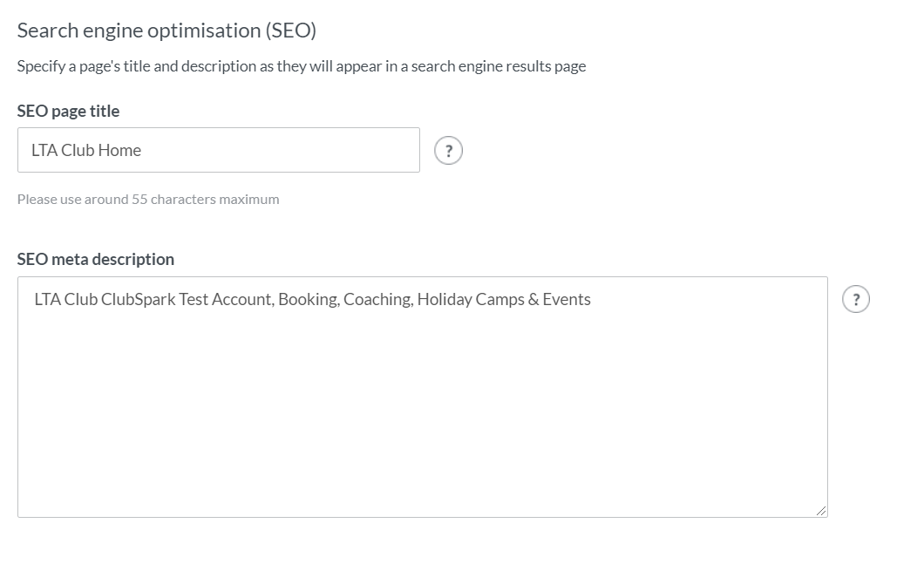Place cursor on "LTA Club Home" text
Screen dimensions: 924x564
tap(85, 150)
